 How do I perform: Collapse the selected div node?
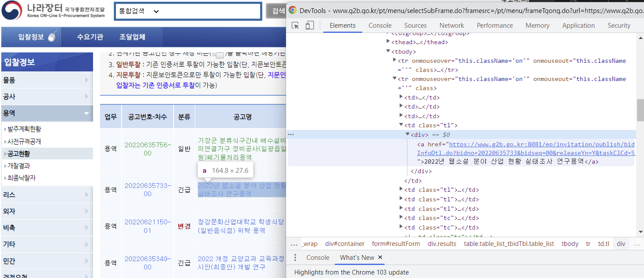click(408, 135)
